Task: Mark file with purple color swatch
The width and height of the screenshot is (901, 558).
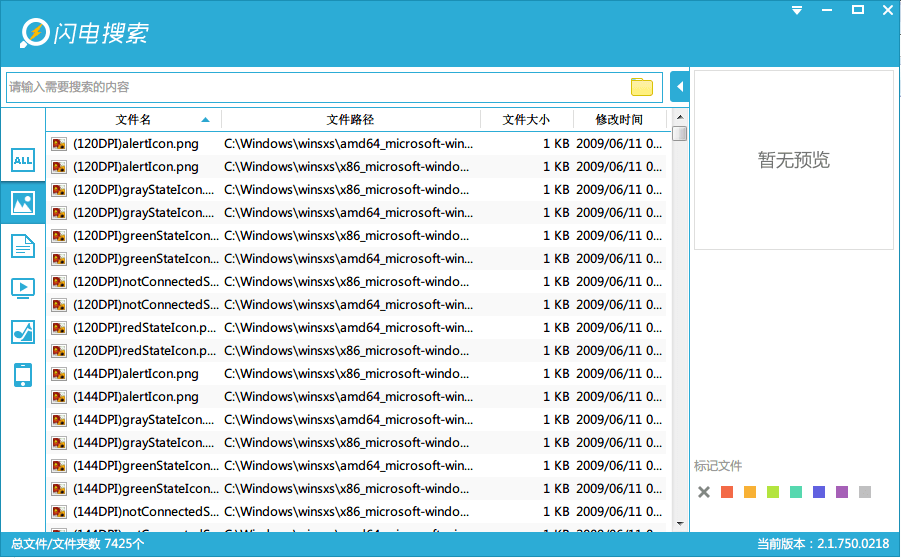Action: coord(842,492)
